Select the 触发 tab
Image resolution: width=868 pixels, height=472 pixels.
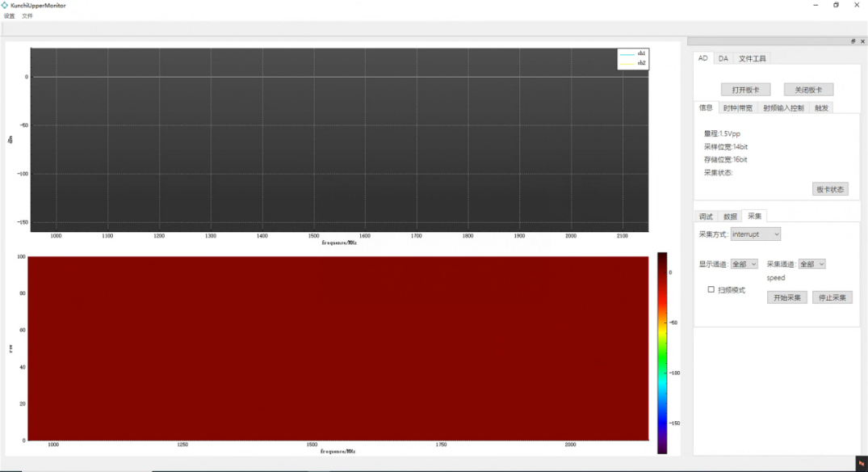[x=821, y=108]
